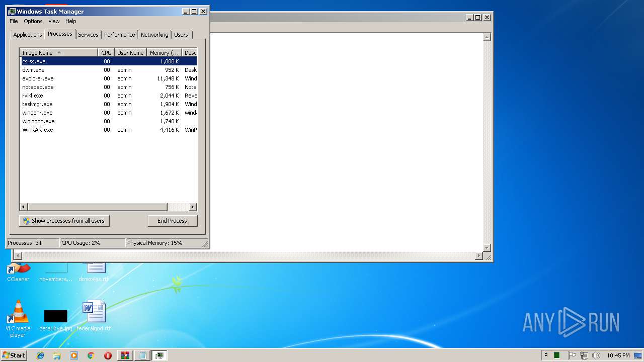Sort processes by Memory column
The width and height of the screenshot is (644, 362).
point(164,53)
